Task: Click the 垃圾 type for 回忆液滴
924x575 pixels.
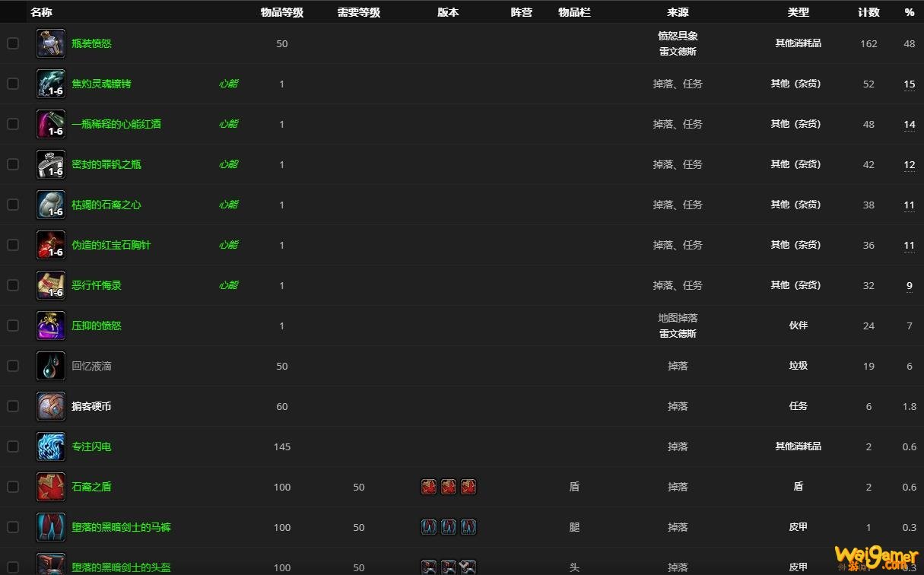Action: 799,366
